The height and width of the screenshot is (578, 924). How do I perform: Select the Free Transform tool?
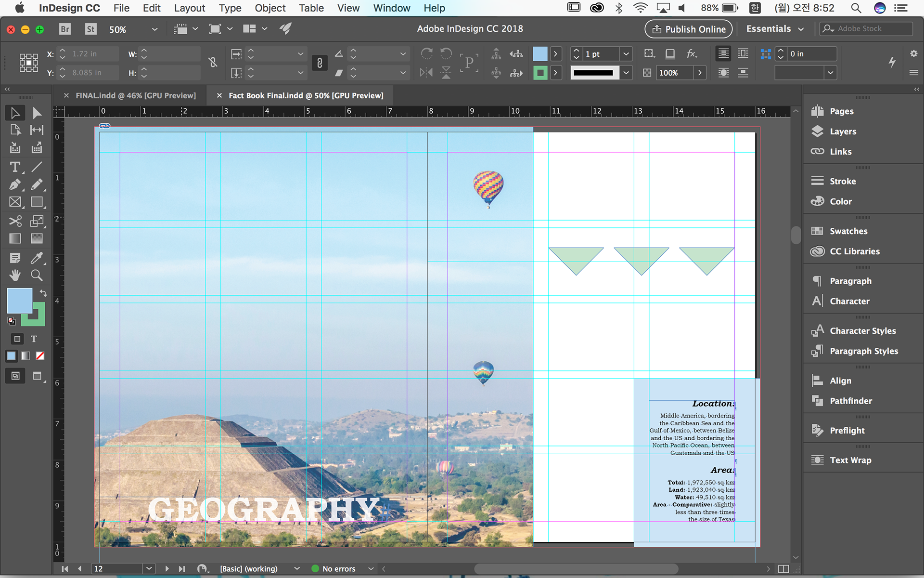point(37,221)
